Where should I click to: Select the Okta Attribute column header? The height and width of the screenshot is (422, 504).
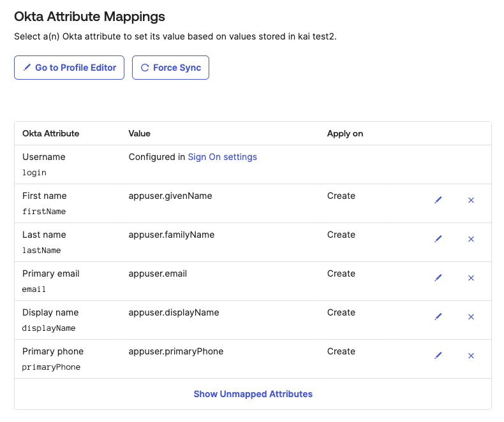pos(51,134)
